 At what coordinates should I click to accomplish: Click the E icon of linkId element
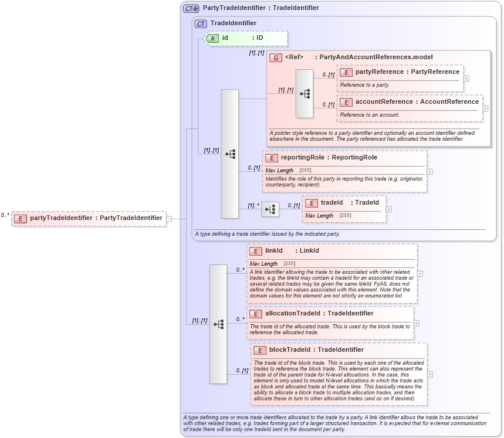click(256, 252)
